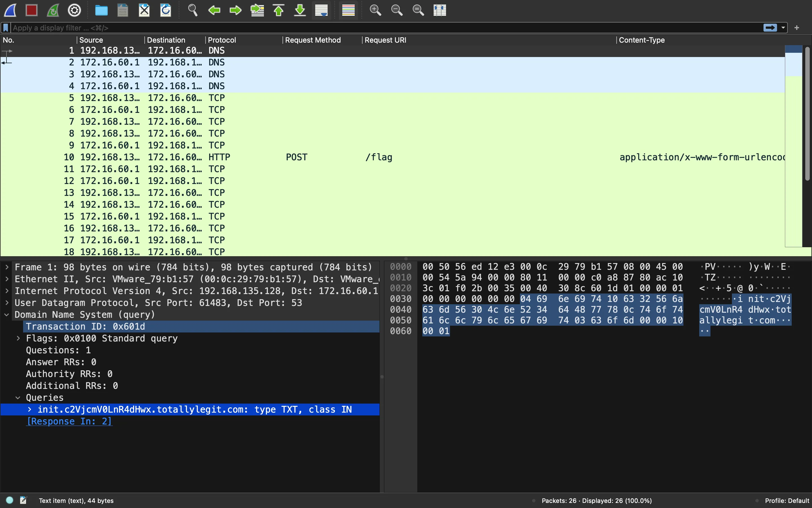Image resolution: width=812 pixels, height=508 pixels.
Task: Sort by Destination column header
Action: 175,40
